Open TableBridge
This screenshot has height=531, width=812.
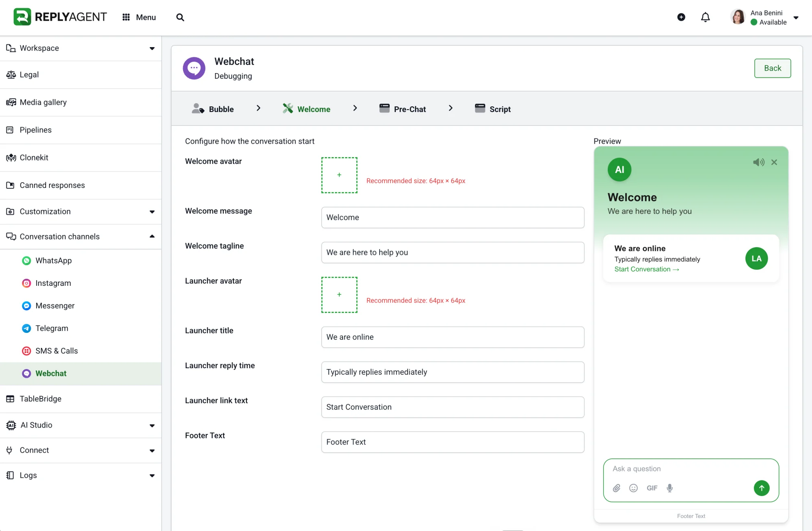[81, 399]
